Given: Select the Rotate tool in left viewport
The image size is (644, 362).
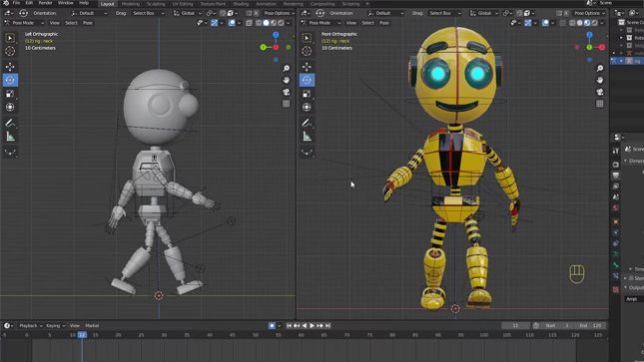Looking at the screenshot, I should coord(10,80).
